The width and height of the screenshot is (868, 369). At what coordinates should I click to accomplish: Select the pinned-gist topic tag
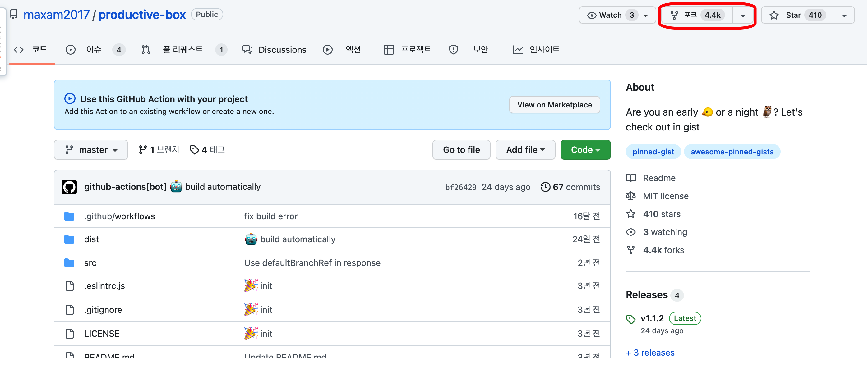point(653,152)
